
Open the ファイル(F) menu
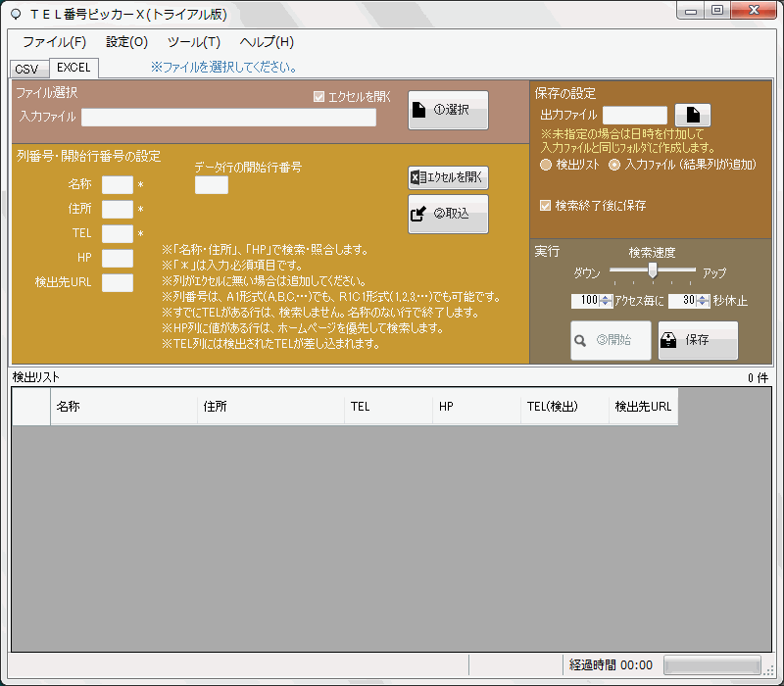pos(54,42)
